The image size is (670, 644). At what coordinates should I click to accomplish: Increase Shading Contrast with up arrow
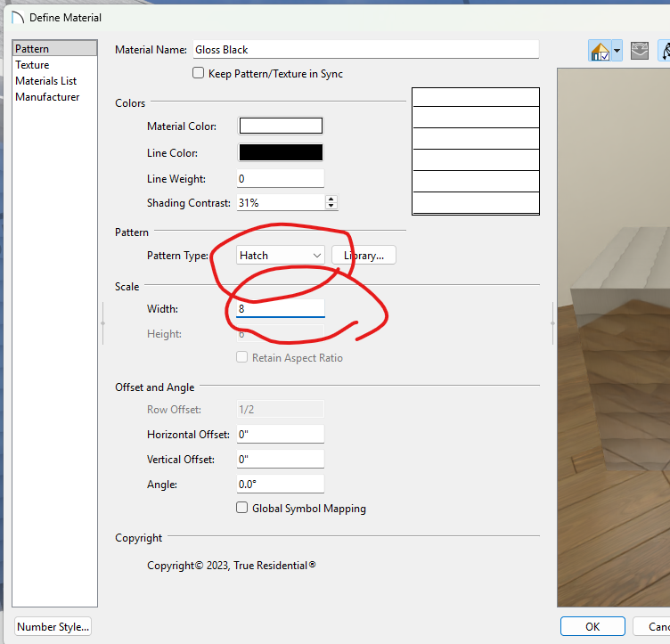pyautogui.click(x=331, y=199)
